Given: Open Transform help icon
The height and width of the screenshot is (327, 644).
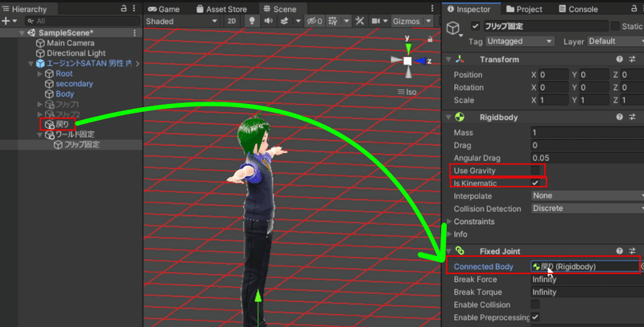Looking at the screenshot, I should click(619, 60).
